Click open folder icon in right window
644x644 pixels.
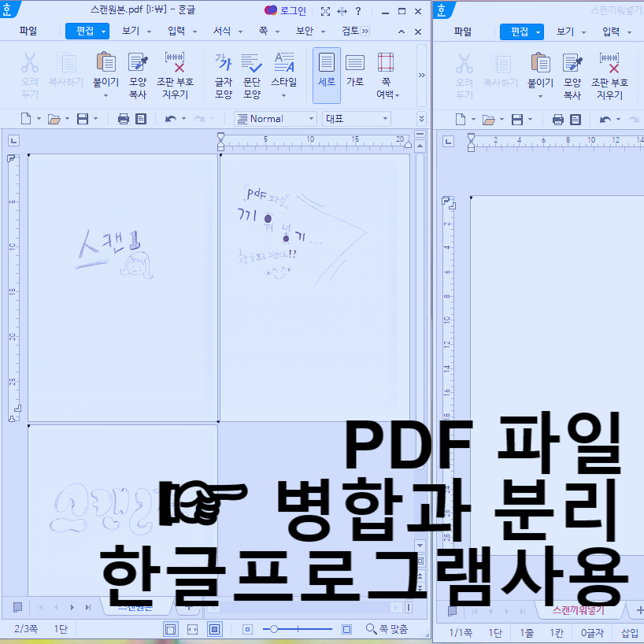tap(488, 120)
